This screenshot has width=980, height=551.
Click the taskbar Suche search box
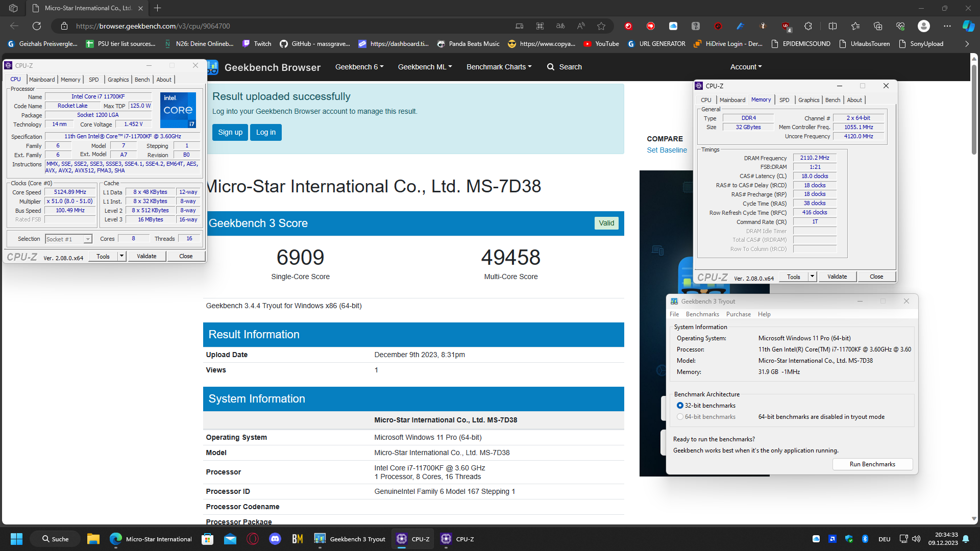click(55, 539)
